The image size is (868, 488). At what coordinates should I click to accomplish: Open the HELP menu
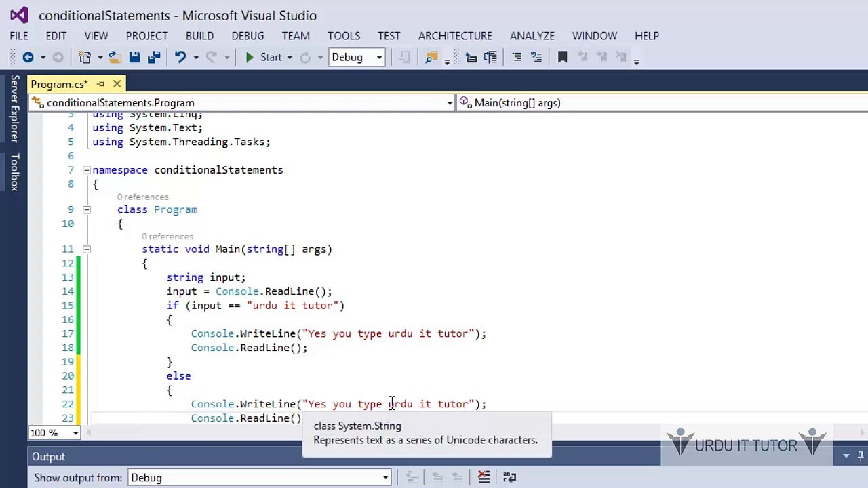[x=647, y=36]
